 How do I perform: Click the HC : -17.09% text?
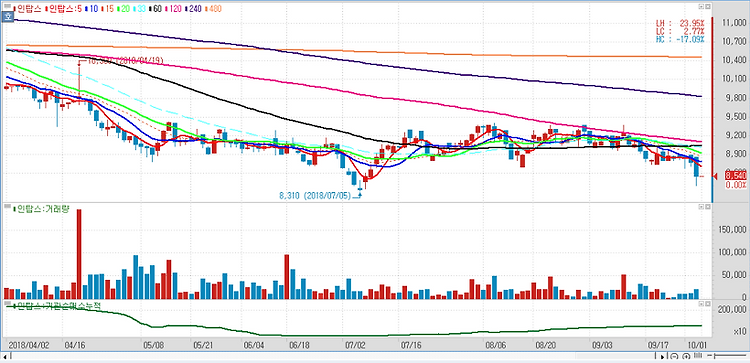[681, 39]
